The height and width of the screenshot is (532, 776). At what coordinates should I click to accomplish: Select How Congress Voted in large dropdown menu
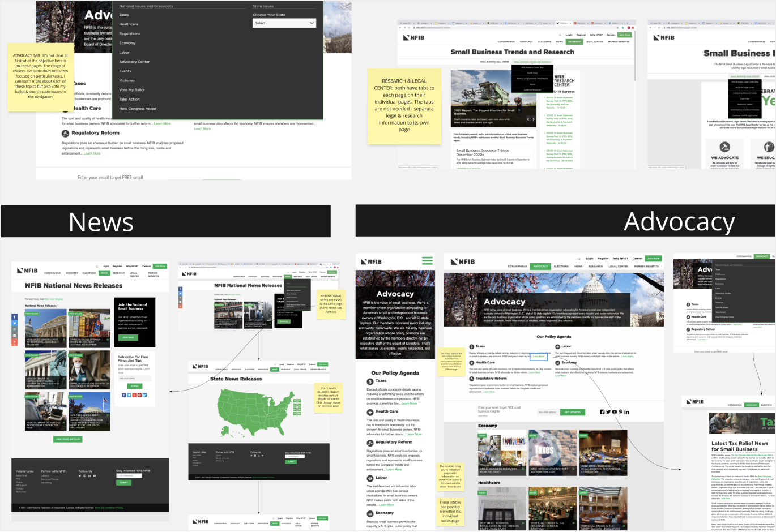coord(138,109)
